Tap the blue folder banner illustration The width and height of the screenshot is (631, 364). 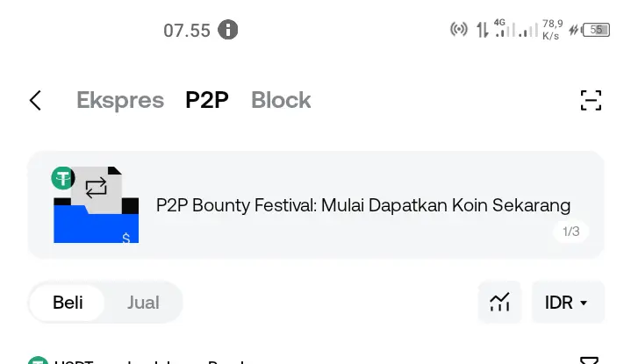pos(97,220)
